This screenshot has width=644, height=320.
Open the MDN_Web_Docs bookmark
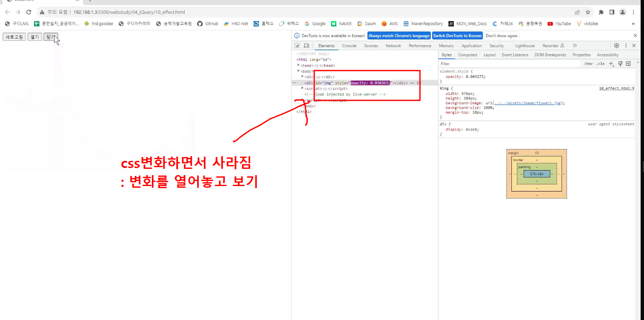pos(467,24)
